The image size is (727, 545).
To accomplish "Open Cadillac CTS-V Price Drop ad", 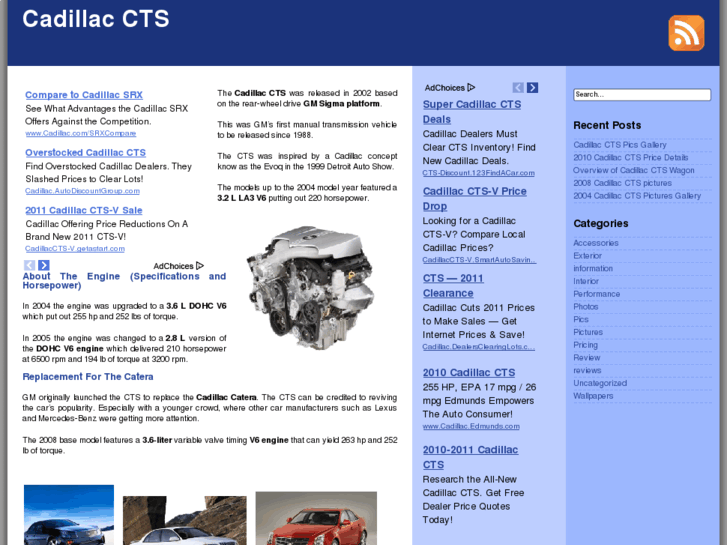I will (474, 199).
